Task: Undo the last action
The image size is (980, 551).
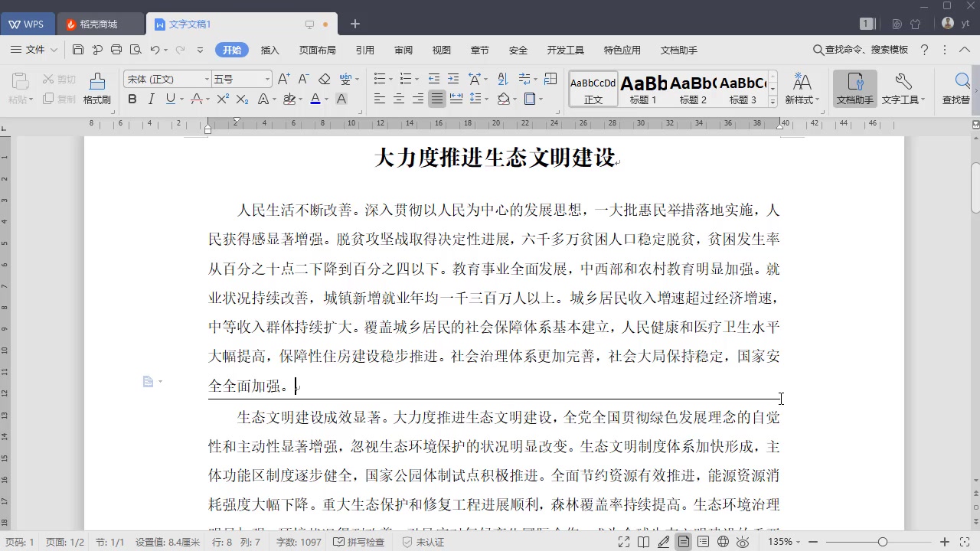Action: 155,50
